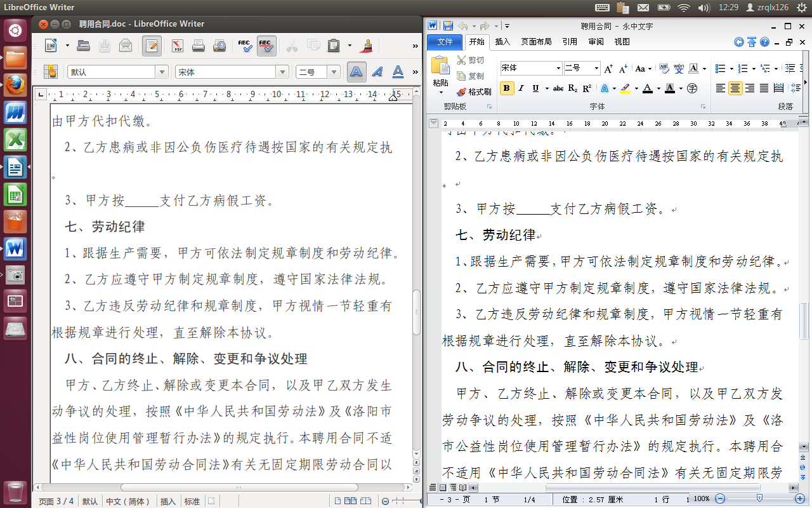Switch to 引用 ribbon tab
This screenshot has height=508, width=812.
tap(570, 42)
